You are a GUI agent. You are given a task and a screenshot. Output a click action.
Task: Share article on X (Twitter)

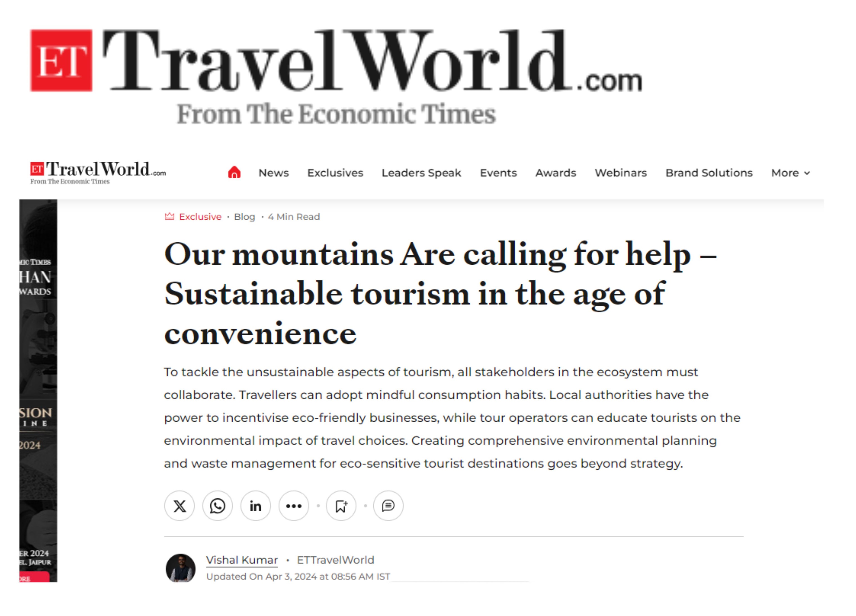tap(180, 506)
